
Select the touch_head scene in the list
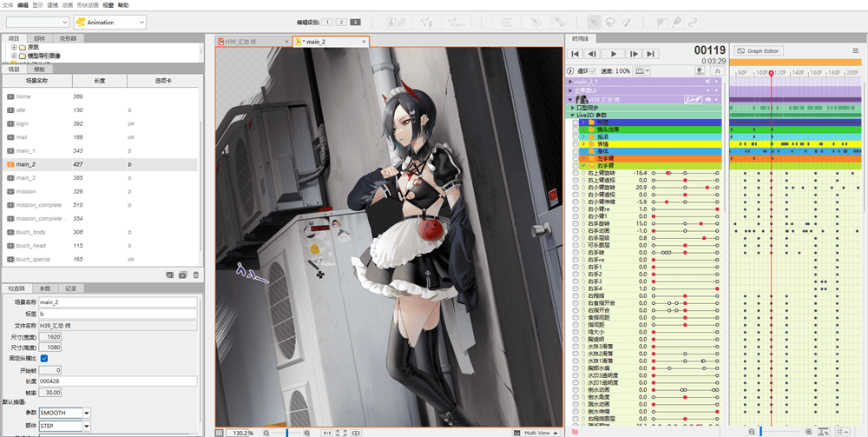click(102, 245)
